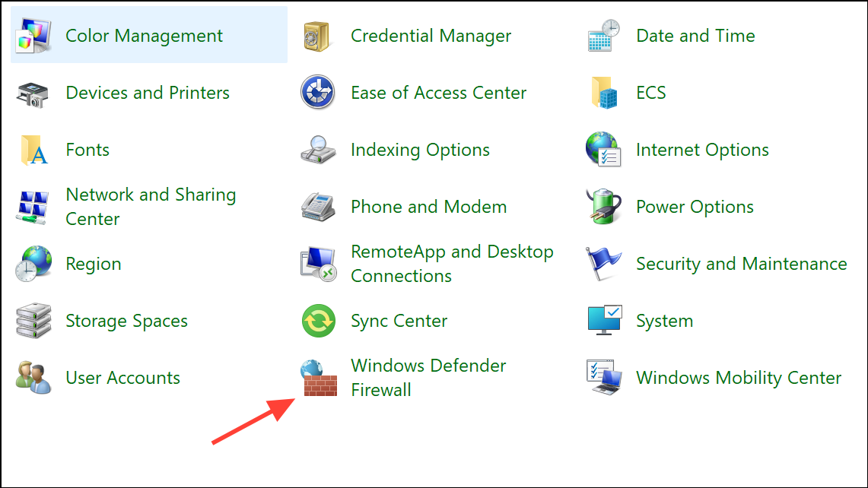
Task: Select the User Accounts people icon
Action: pos(34,378)
